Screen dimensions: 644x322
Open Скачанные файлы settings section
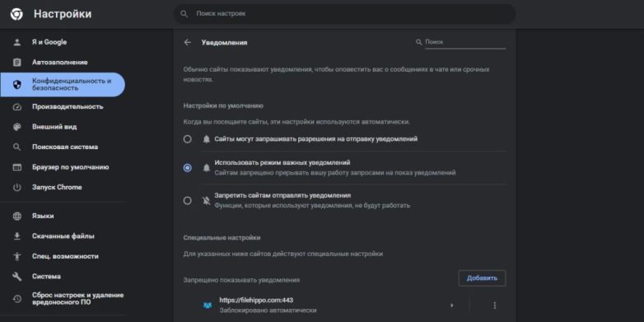tap(63, 236)
